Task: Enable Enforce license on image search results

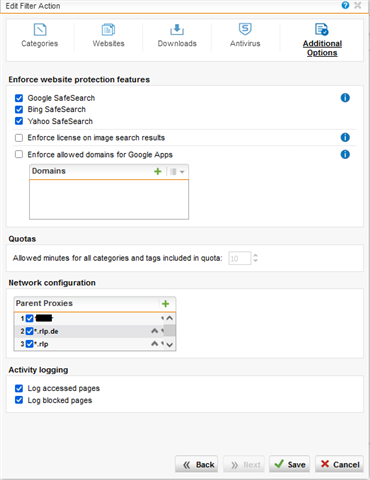Action: pos(19,138)
